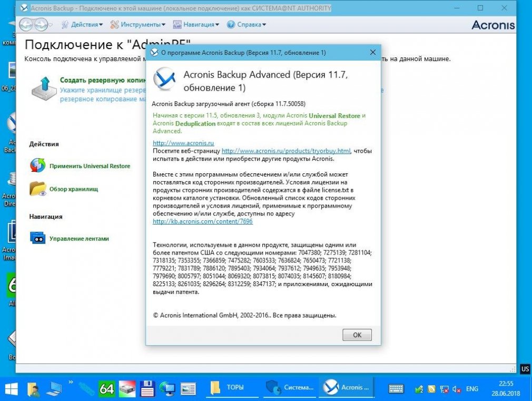Click the picture viewer taskbar icon
The image size is (532, 401).
(188, 389)
